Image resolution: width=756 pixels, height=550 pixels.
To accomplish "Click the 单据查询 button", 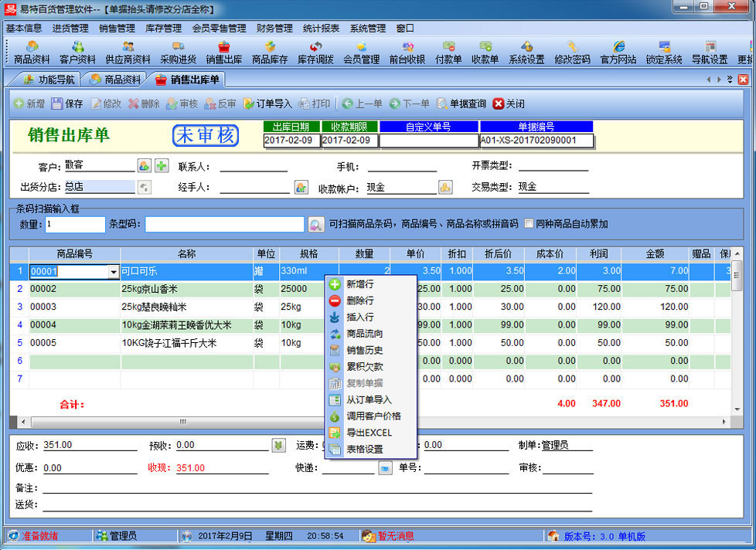I will click(461, 104).
